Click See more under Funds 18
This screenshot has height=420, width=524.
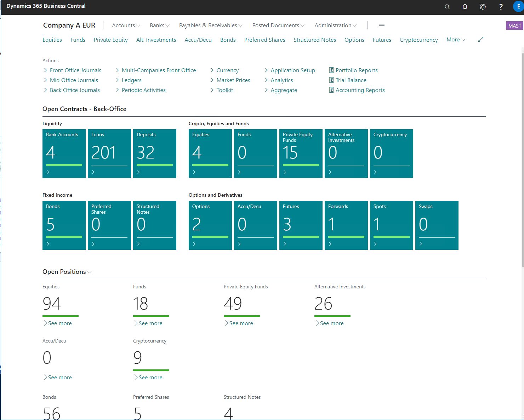[x=148, y=323]
